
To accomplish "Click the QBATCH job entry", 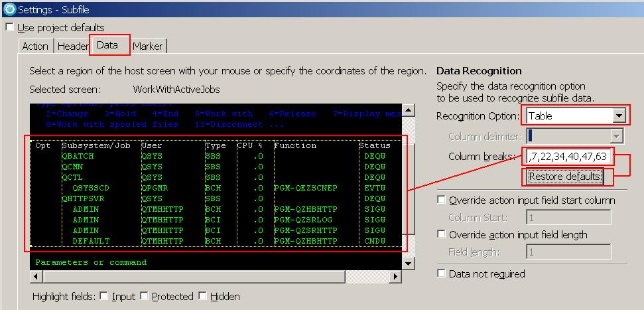I will pos(78,156).
